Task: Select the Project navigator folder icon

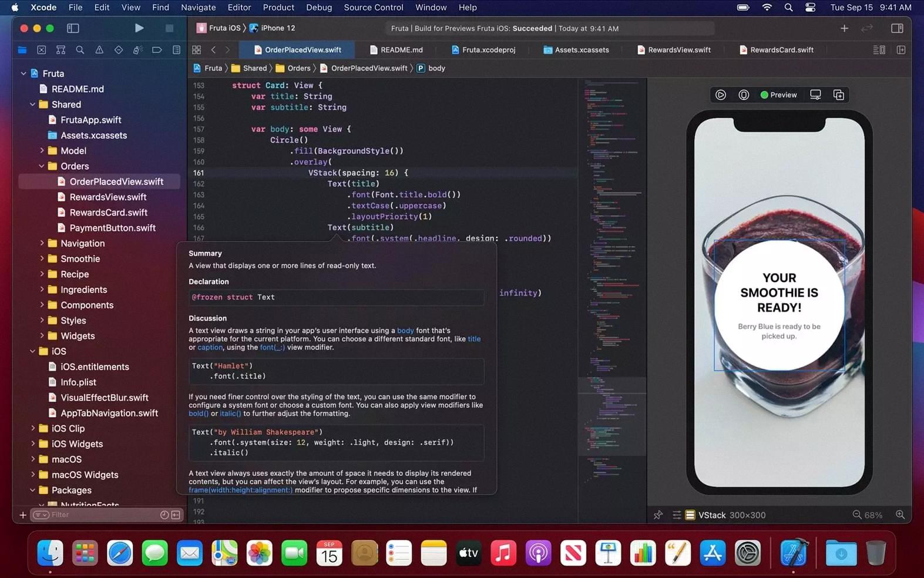Action: [22, 50]
